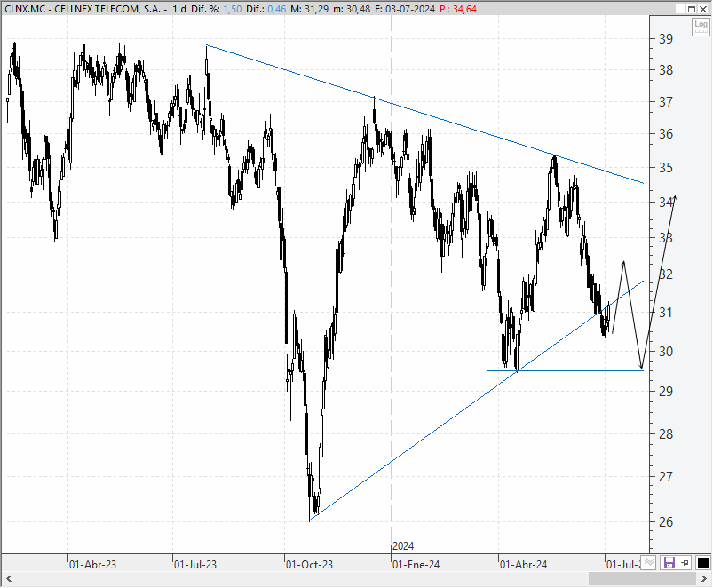713x588 pixels.
Task: Click the red price P: 34,64
Action: pos(458,9)
